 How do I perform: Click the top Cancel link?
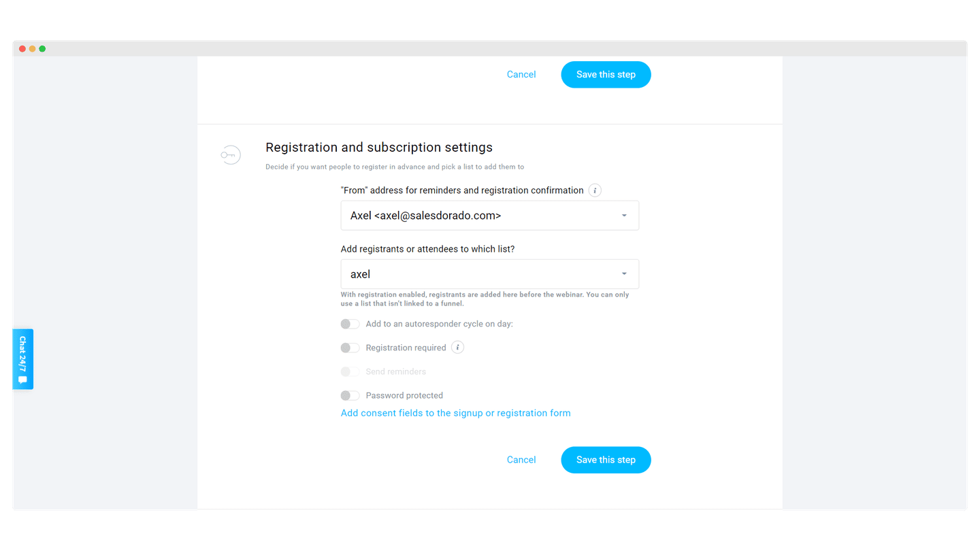[521, 75]
